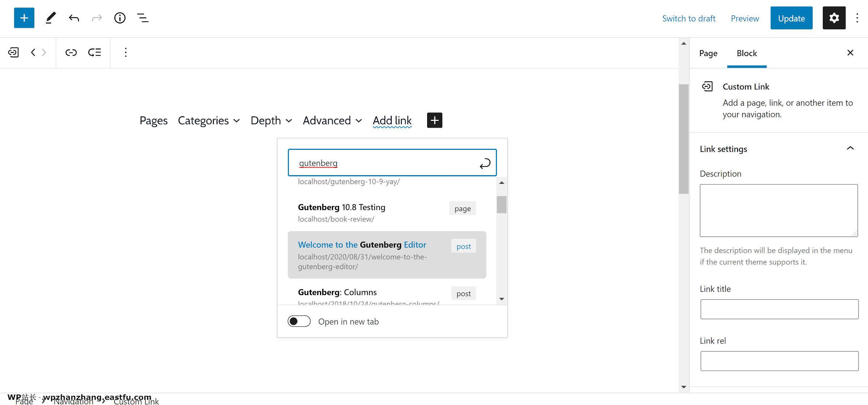Switch to the Page tab
The width and height of the screenshot is (868, 405).
pos(708,53)
